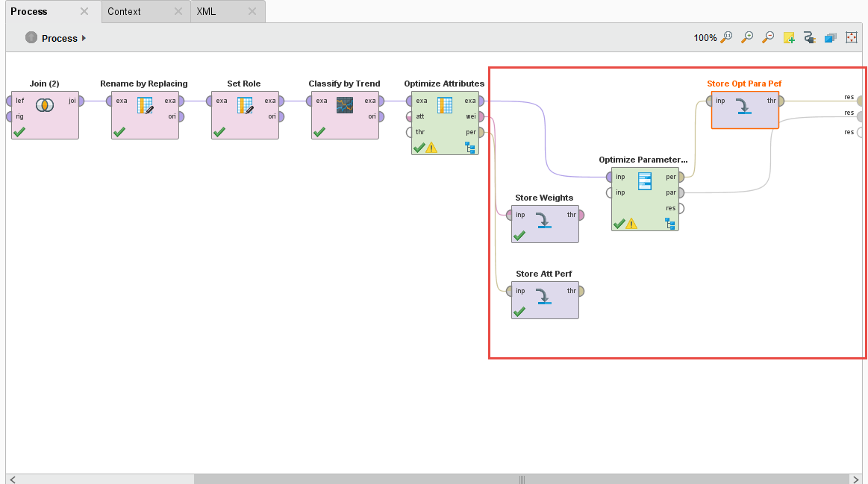
Task: Click the warning triangle on Optimize Attributes
Action: coord(431,148)
